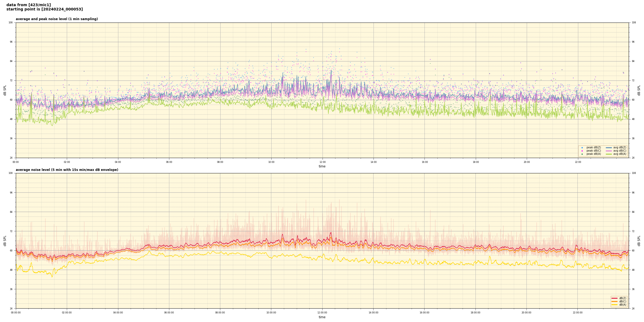Image resolution: width=644 pixels, height=322 pixels.
Task: Click the avg dB(Z) blue legend line
Action: pyautogui.click(x=609, y=148)
